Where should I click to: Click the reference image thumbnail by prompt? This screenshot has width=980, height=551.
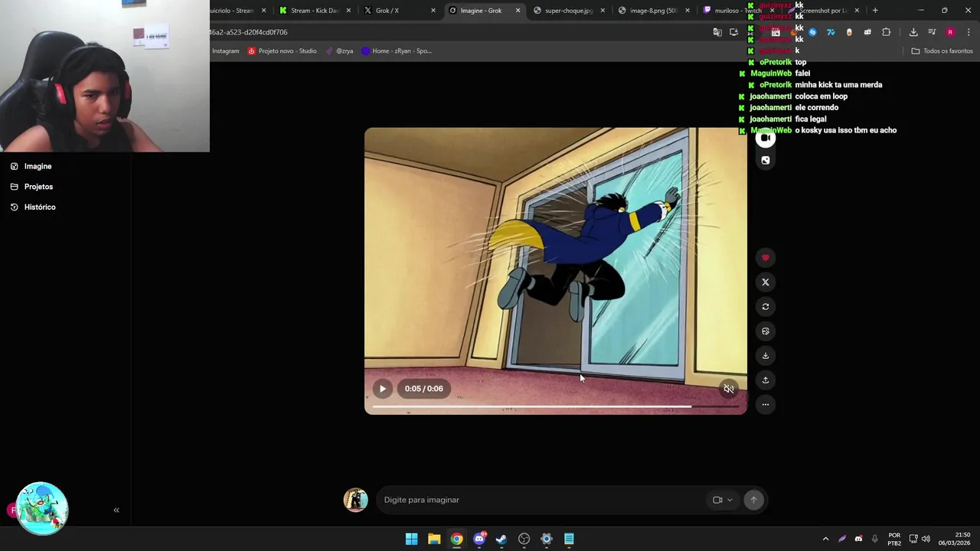(x=355, y=500)
